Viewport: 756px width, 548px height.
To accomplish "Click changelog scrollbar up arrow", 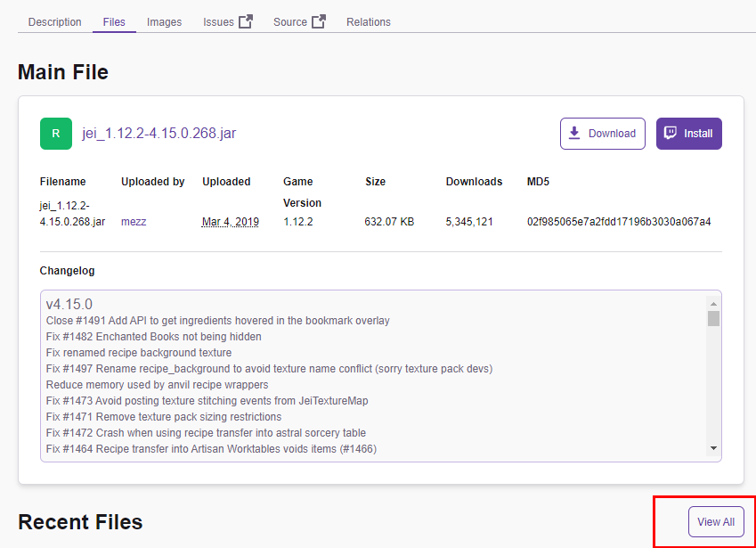I will 713,304.
